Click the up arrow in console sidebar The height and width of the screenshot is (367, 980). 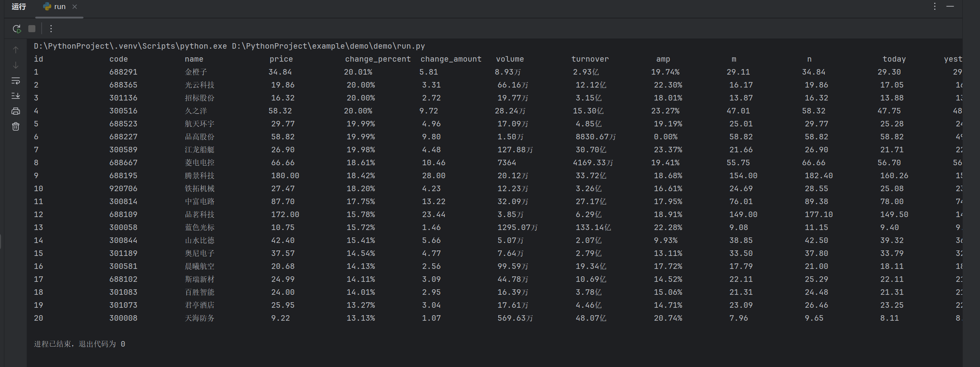(x=16, y=50)
